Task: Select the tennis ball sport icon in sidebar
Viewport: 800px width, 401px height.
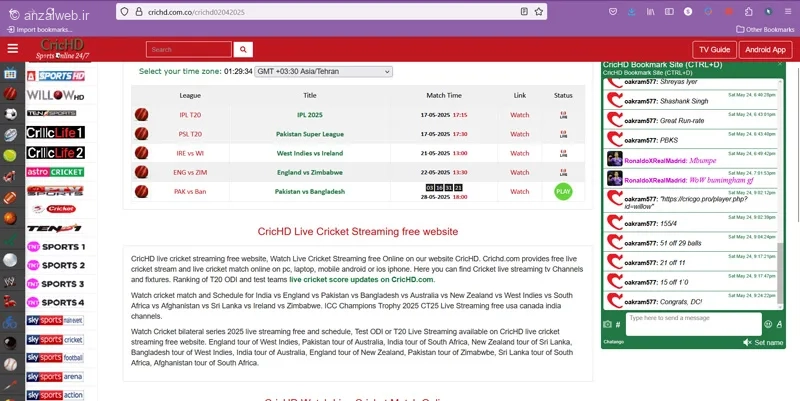Action: tap(10, 155)
